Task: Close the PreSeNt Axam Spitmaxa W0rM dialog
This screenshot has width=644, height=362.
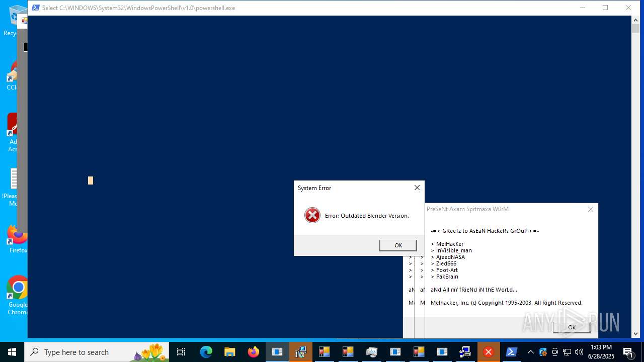Action: [x=591, y=209]
